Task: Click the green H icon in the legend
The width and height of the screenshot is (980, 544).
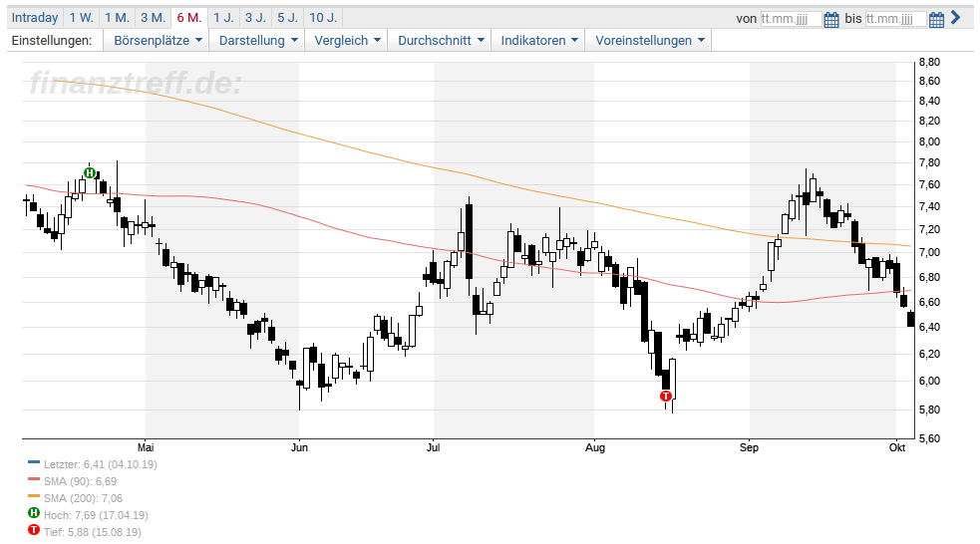Action: click(34, 513)
